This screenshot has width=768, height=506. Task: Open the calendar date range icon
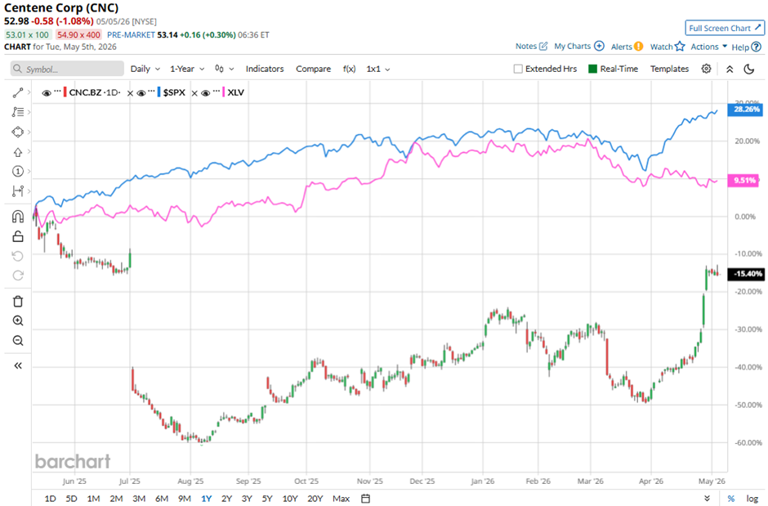click(x=365, y=498)
